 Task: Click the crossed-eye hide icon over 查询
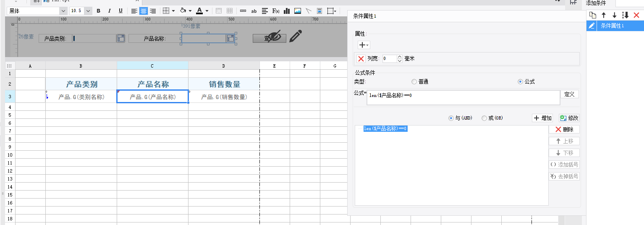(274, 37)
